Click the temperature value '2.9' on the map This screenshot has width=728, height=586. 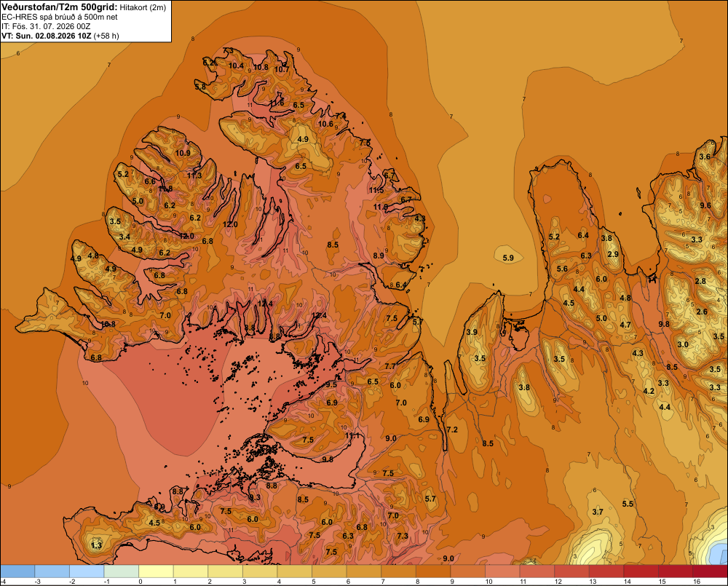613,254
